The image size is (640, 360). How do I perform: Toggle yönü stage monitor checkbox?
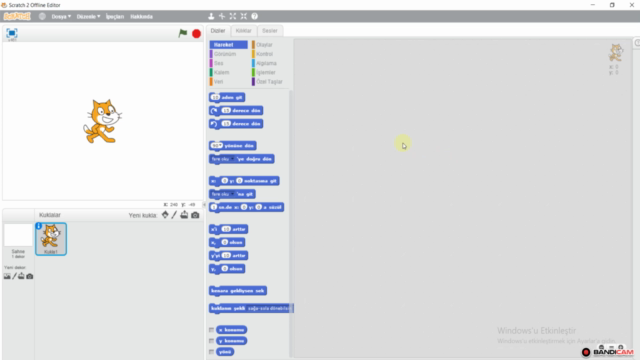pos(211,352)
